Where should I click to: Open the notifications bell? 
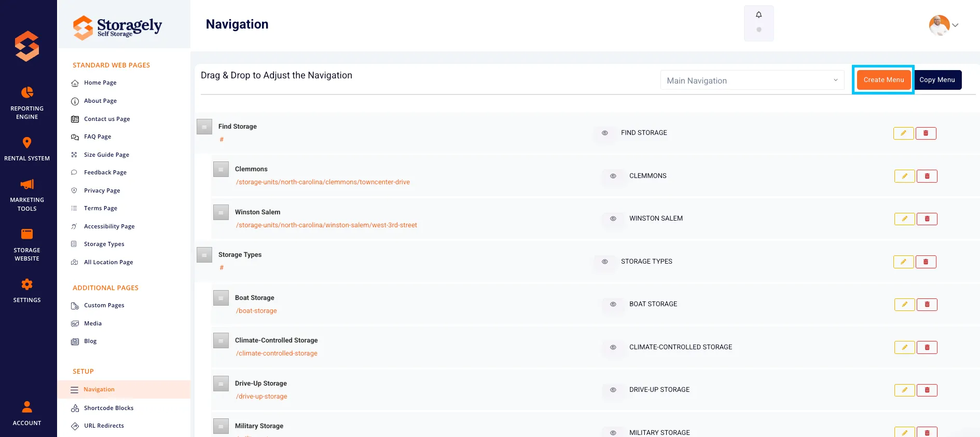click(x=758, y=15)
